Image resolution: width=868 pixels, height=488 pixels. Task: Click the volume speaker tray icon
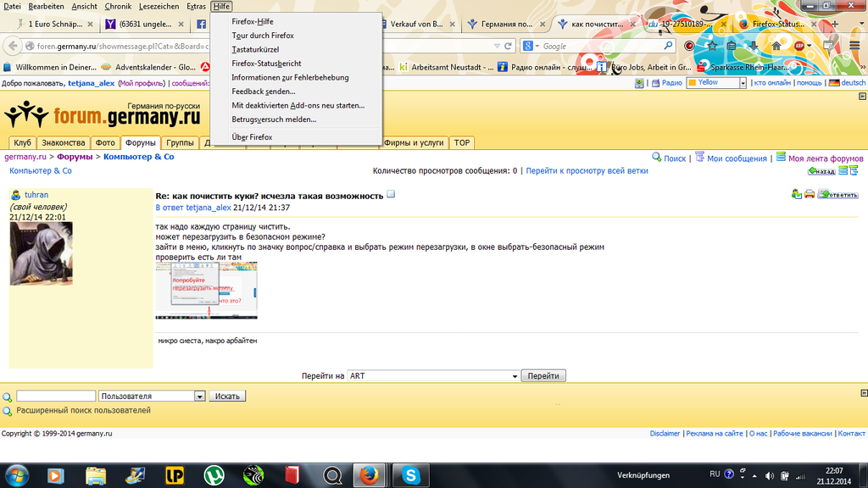770,476
